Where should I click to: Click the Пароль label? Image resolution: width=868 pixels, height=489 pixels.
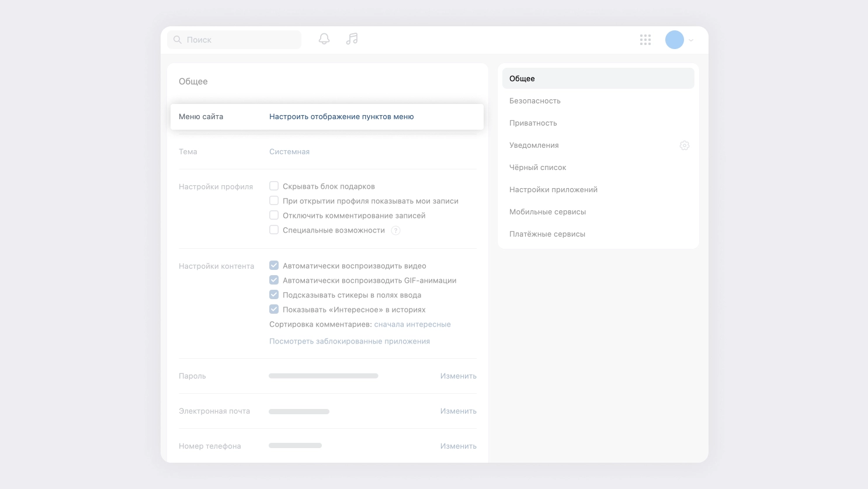pyautogui.click(x=192, y=376)
